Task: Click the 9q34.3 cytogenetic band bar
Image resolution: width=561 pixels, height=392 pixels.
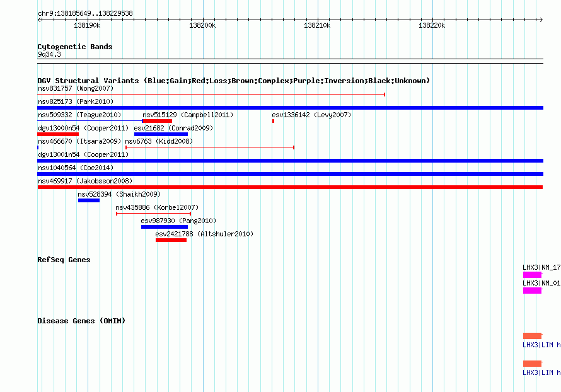Action: click(290, 61)
